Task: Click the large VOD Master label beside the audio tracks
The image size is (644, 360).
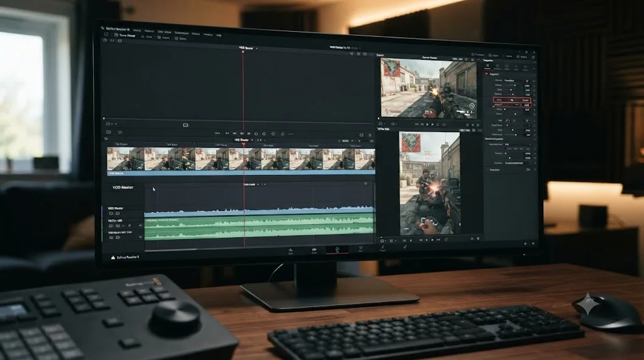Action: [123, 188]
